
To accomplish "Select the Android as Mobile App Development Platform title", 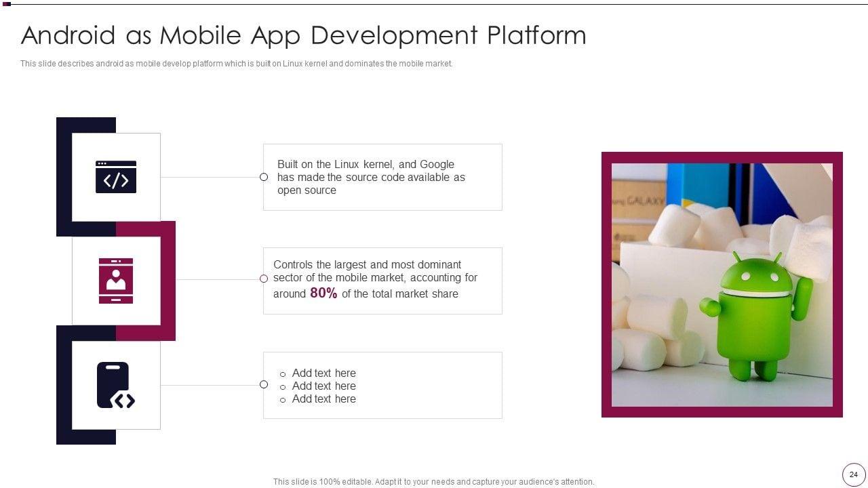I will click(x=303, y=35).
